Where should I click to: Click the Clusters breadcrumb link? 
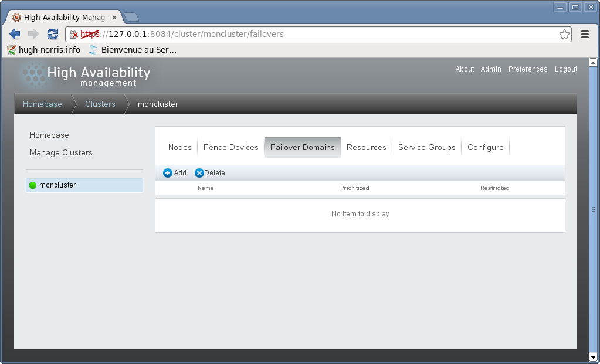(100, 104)
